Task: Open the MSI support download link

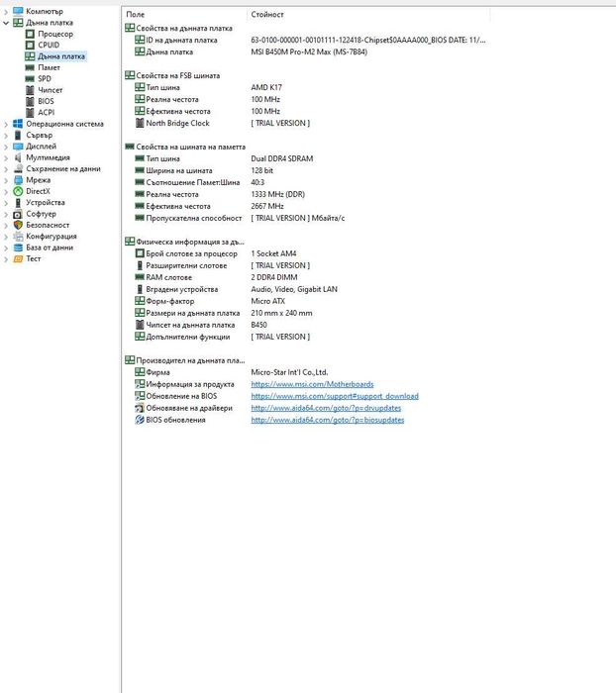Action: tap(335, 396)
